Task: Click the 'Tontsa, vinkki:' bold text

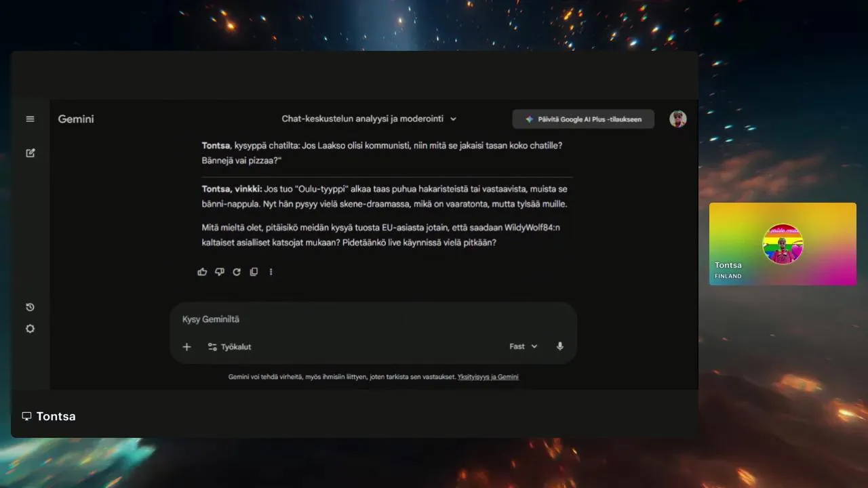Action: pos(232,189)
